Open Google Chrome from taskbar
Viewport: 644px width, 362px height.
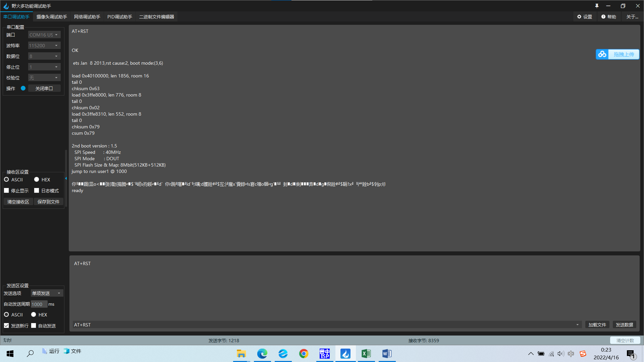(304, 354)
